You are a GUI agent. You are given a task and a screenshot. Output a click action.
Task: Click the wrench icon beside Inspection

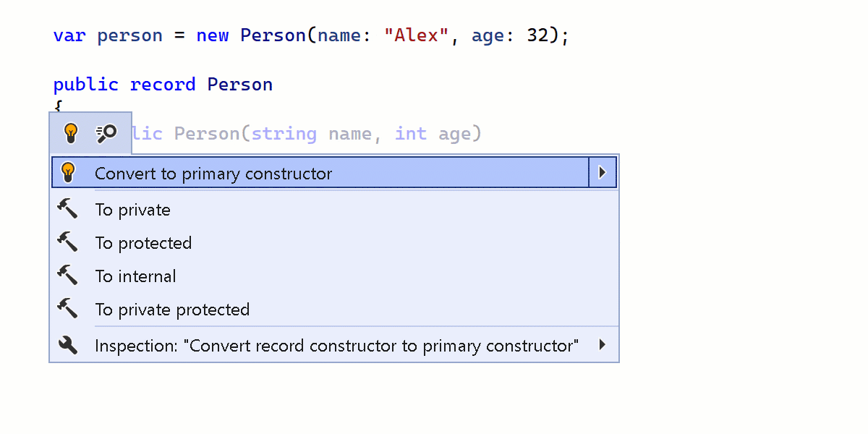pyautogui.click(x=67, y=346)
